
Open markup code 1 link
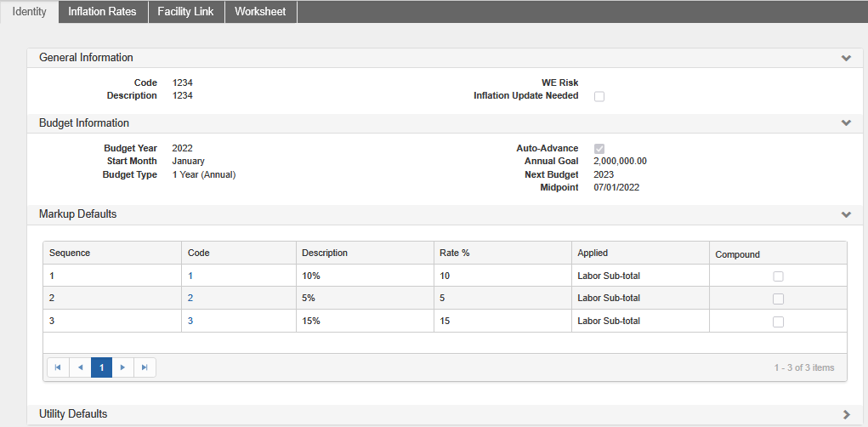[x=190, y=276]
